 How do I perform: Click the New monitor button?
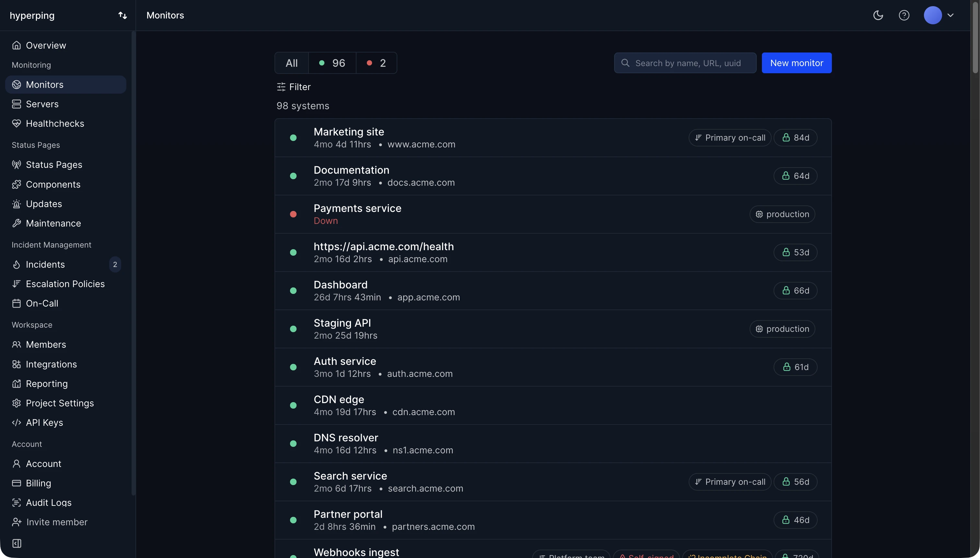coord(797,63)
